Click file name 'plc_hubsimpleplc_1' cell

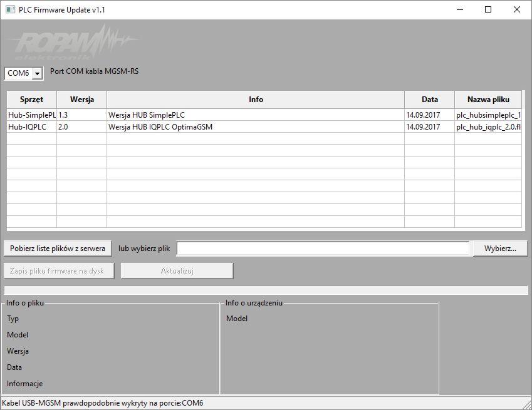point(488,115)
